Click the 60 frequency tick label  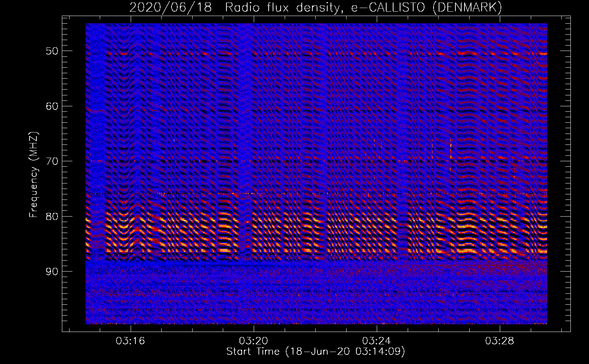(x=52, y=106)
